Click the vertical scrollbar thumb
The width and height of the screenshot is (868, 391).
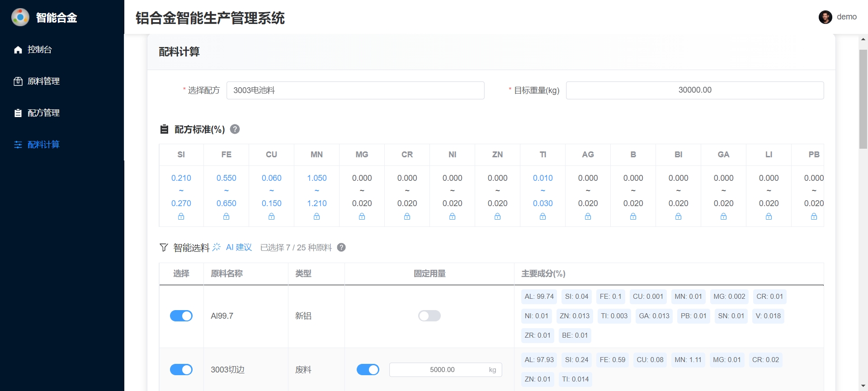[863, 99]
